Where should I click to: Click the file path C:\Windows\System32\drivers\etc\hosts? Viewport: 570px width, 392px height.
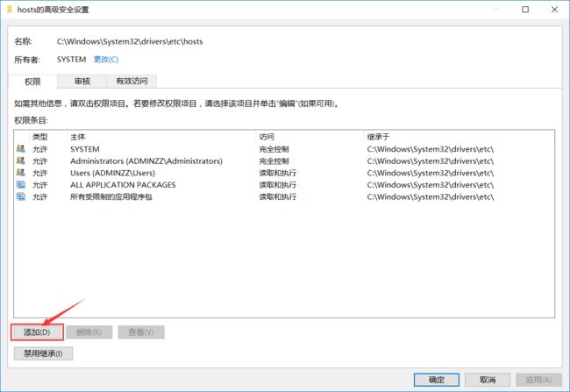[x=130, y=41]
